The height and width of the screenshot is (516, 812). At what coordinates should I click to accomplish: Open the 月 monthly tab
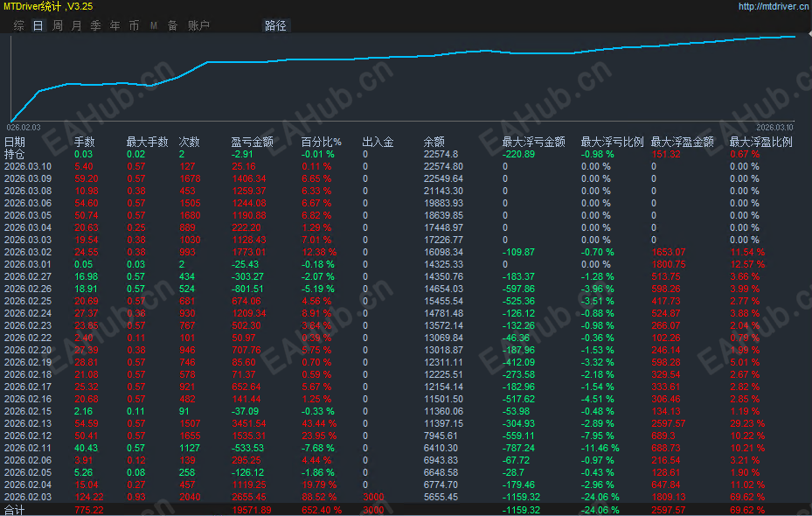point(77,25)
